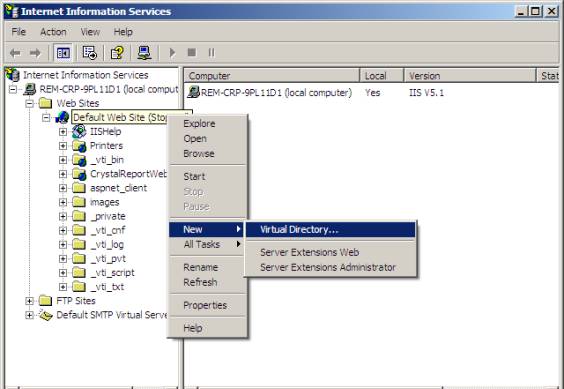Click the IISHelp icon in tree

click(x=79, y=131)
